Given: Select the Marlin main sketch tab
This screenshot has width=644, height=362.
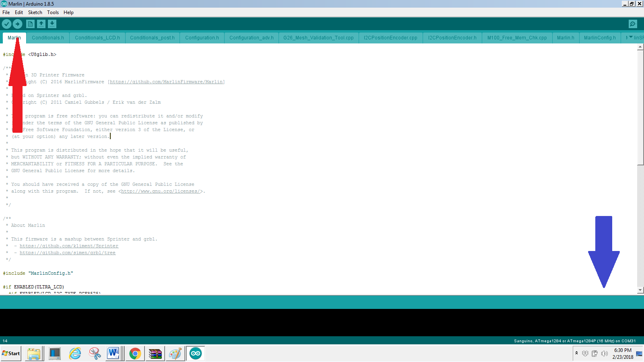Looking at the screenshot, I should [14, 38].
